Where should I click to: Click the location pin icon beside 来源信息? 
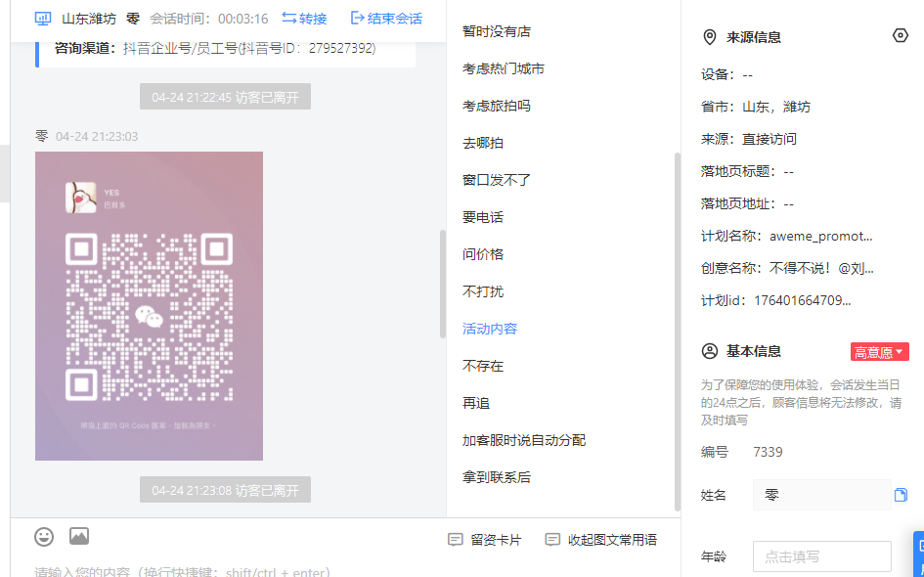point(710,37)
